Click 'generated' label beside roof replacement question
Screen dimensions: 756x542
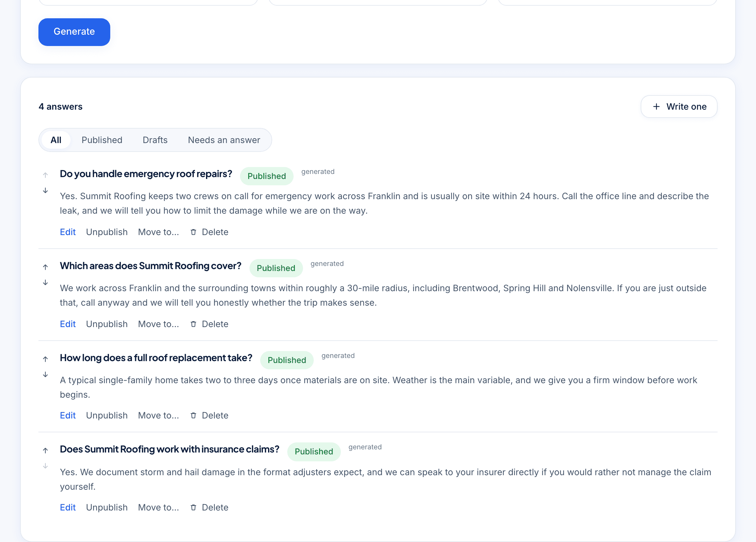[338, 355]
